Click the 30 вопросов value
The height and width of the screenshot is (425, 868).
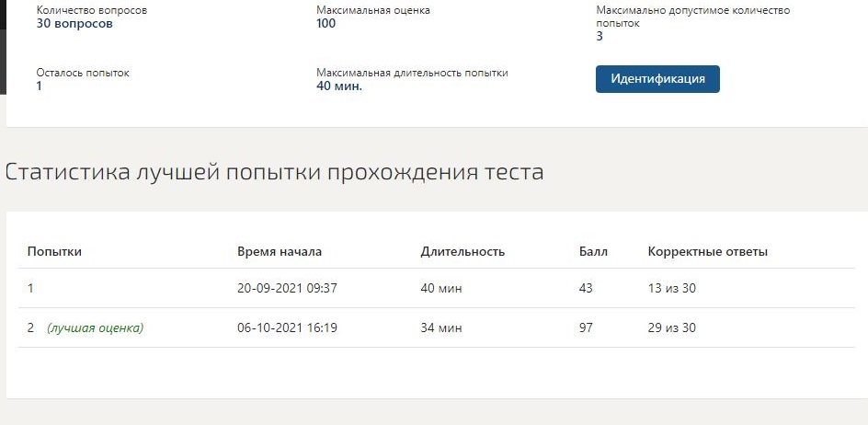[74, 23]
